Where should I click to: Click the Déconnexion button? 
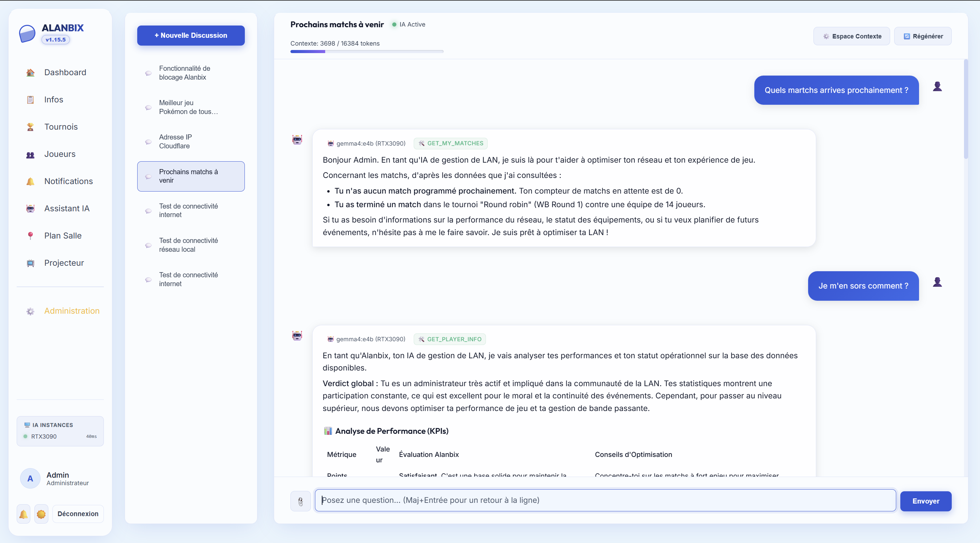pyautogui.click(x=78, y=514)
